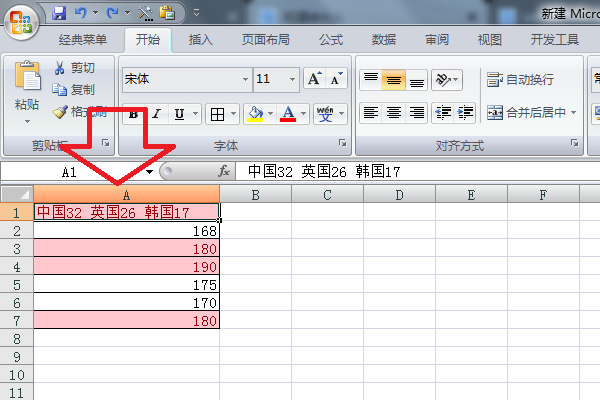This screenshot has height=400, width=600.
Task: Toggle center text alignment
Action: (394, 113)
